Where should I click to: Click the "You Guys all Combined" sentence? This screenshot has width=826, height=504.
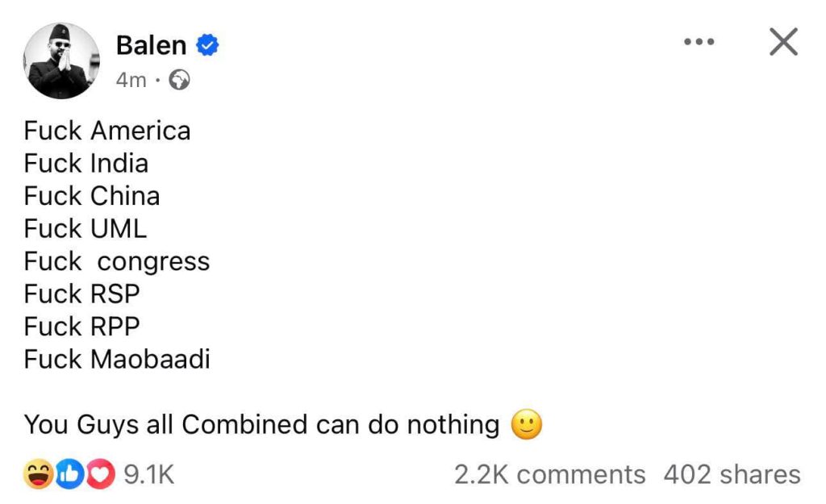coord(261,425)
